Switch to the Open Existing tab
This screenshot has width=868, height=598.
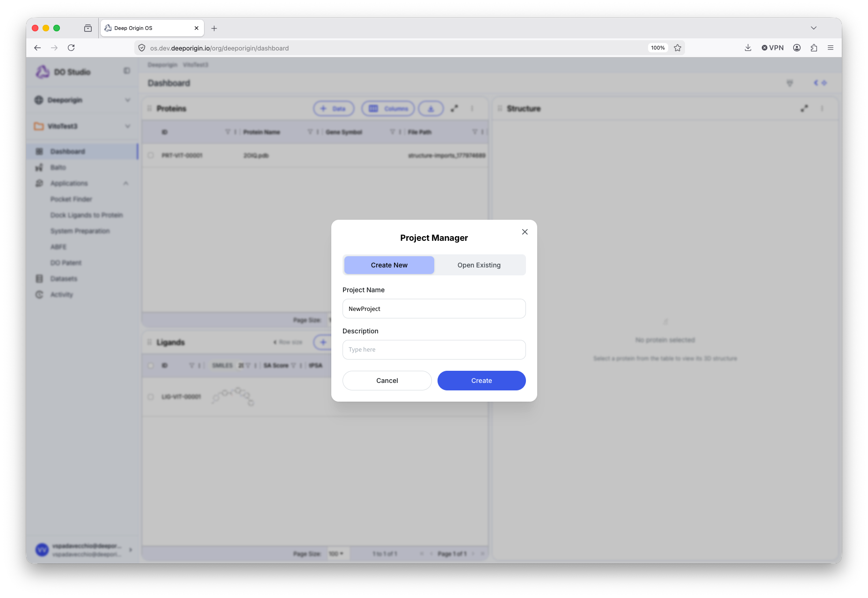point(479,265)
